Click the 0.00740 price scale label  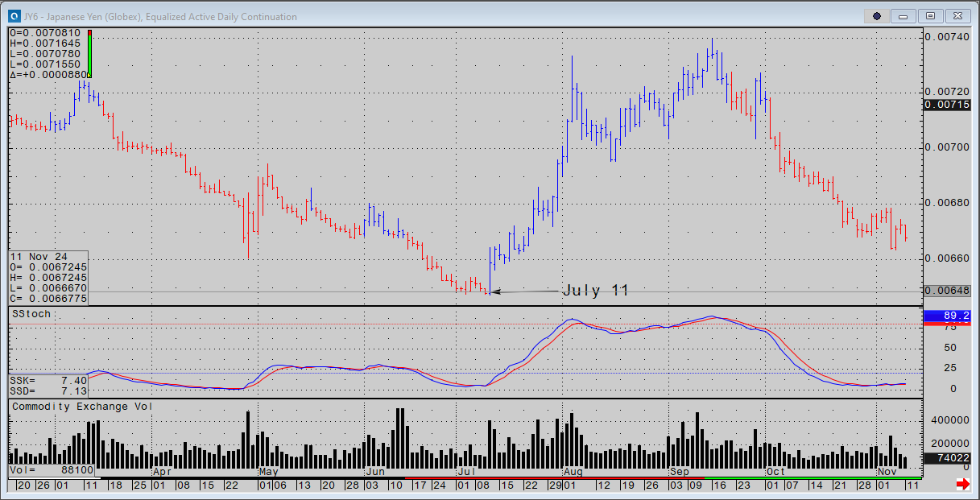click(x=948, y=36)
